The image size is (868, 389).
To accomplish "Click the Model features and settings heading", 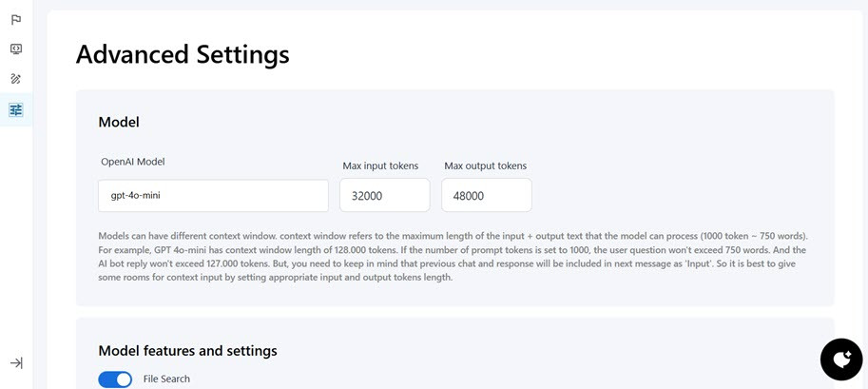I will (x=187, y=351).
